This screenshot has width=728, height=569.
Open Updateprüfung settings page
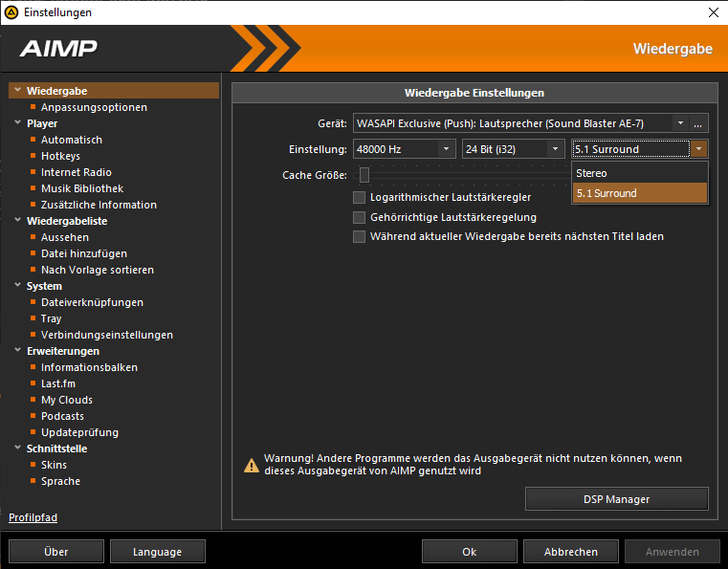(79, 432)
